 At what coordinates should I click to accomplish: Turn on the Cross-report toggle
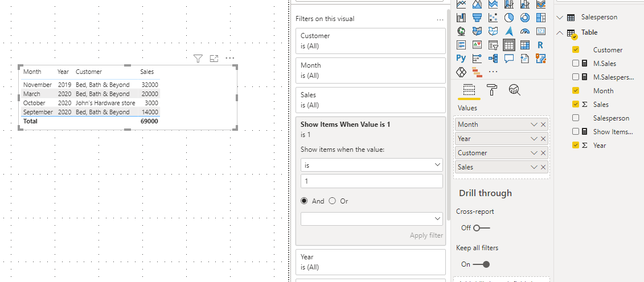481,228
